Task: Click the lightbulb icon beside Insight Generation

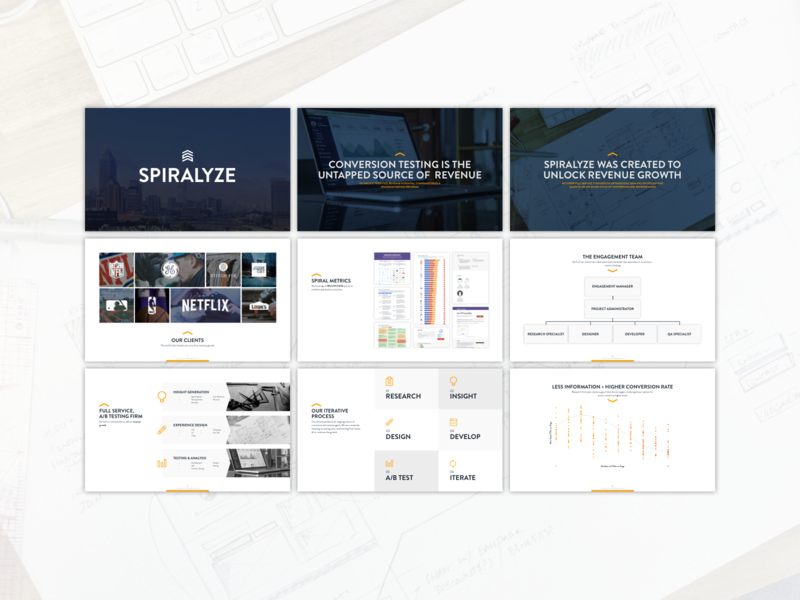Action: 162,396
